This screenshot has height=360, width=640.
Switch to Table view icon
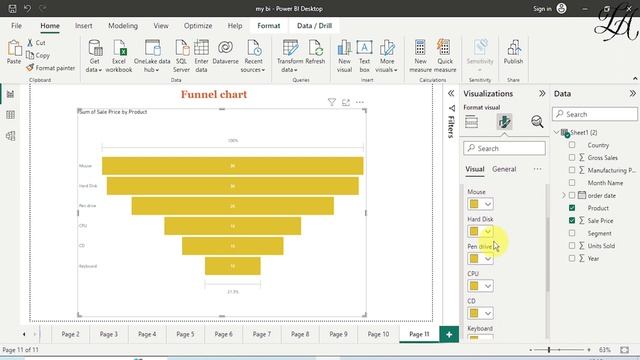10,115
